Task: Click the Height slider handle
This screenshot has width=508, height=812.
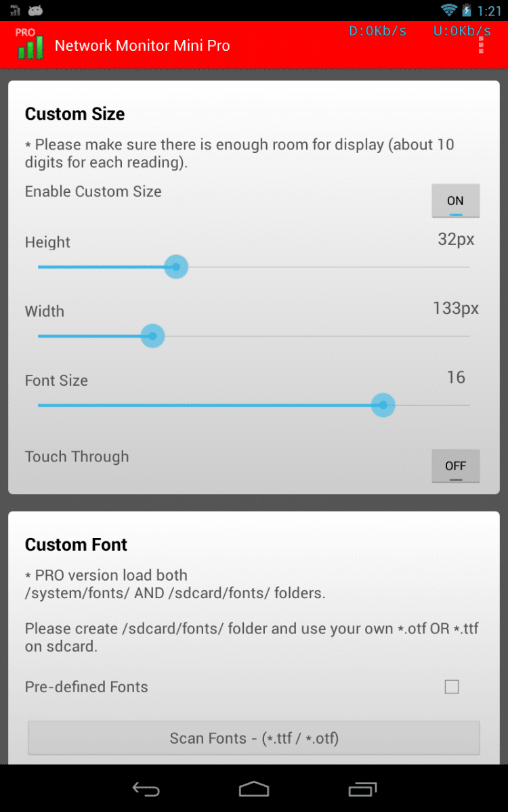Action: [176, 267]
